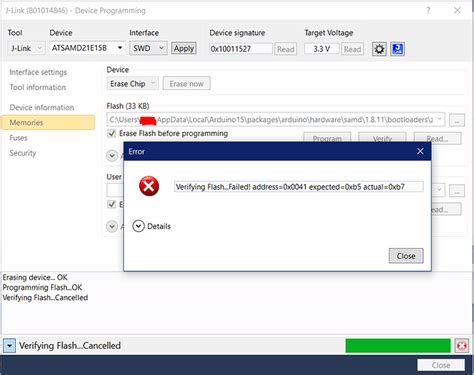Close the Error dialog with X
This screenshot has height=375, width=474.
point(420,151)
